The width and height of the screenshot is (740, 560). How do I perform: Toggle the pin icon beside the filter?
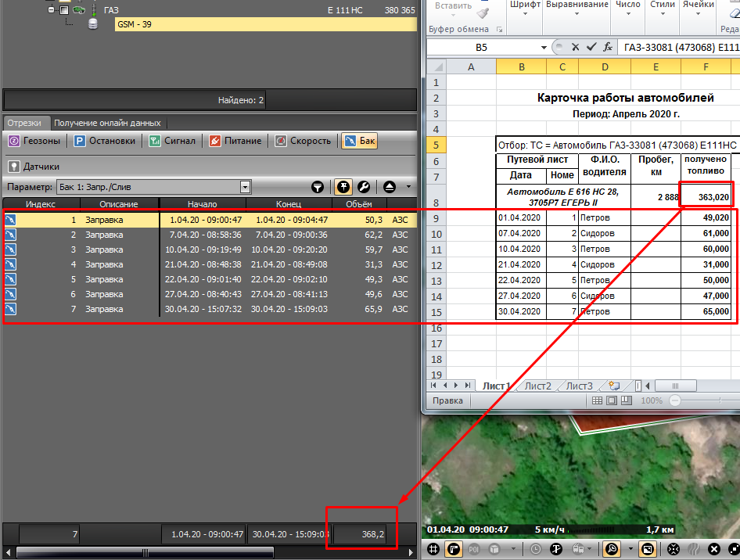pos(343,187)
